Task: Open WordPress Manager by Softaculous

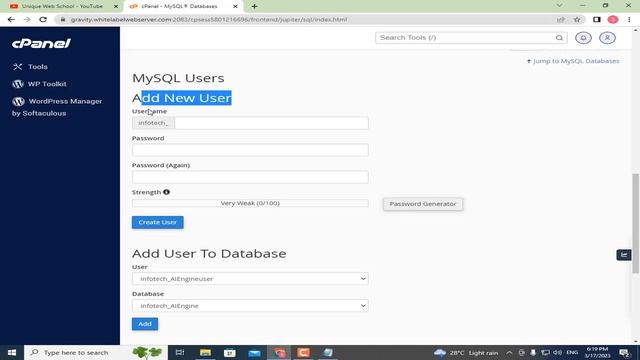Action: (57, 107)
